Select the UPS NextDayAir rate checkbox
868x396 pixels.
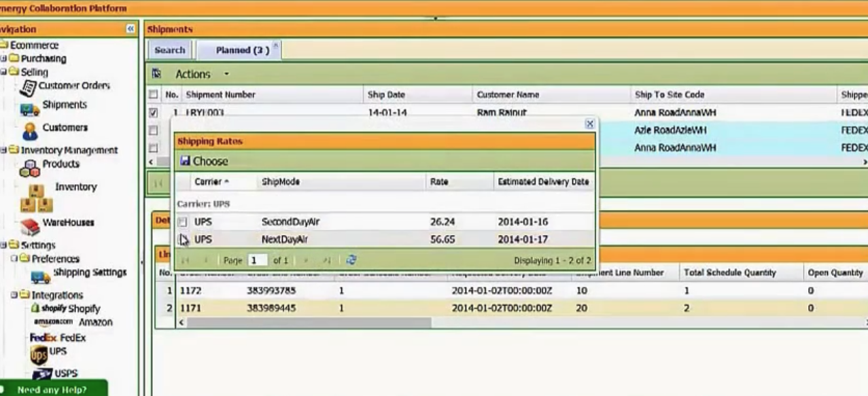pyautogui.click(x=182, y=239)
